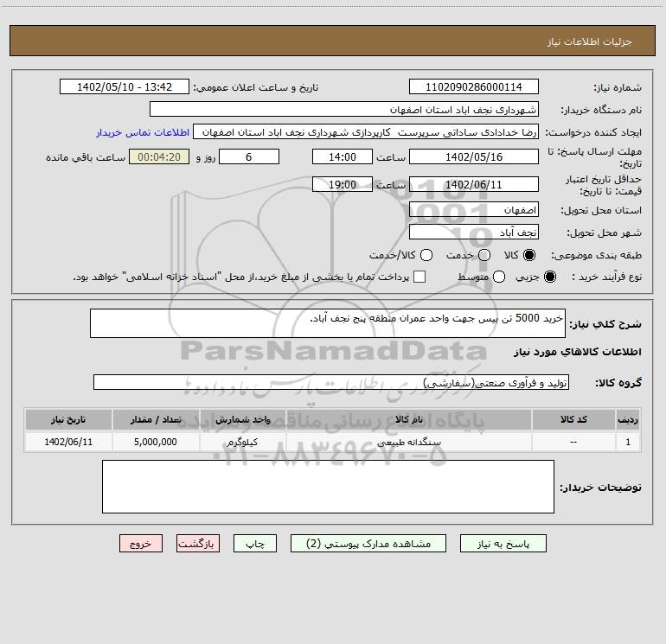Click the general description text area
The width and height of the screenshot is (666, 644).
click(328, 323)
